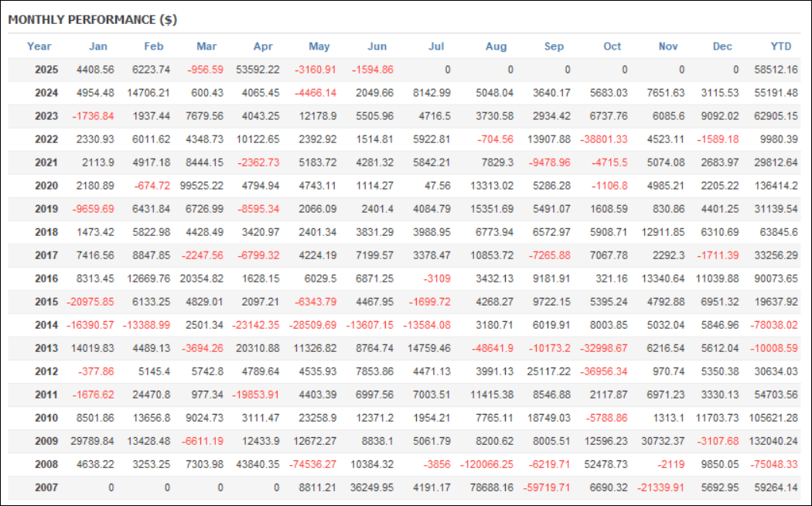Click the 62905.15 YTD value for 2023
Image resolution: width=812 pixels, height=506 pixels.
click(x=776, y=116)
